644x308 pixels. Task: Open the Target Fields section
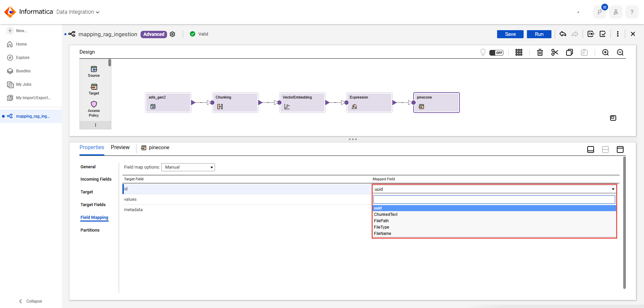pyautogui.click(x=93, y=205)
